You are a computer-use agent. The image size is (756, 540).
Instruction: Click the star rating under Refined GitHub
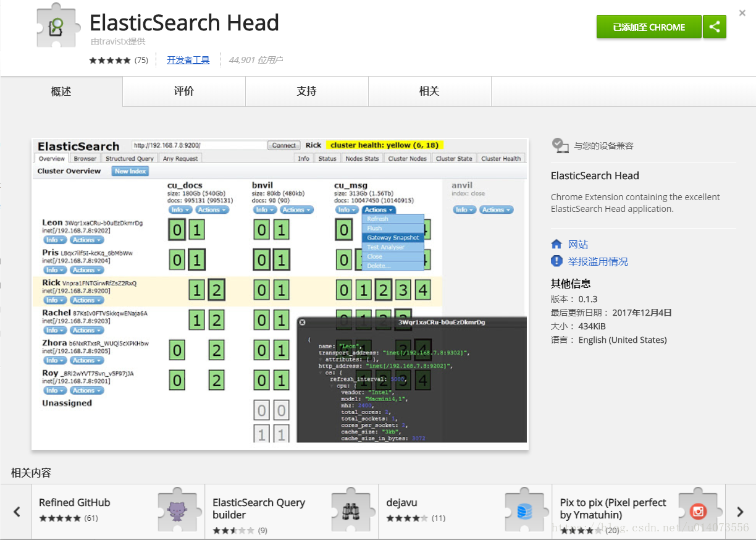[x=60, y=518]
